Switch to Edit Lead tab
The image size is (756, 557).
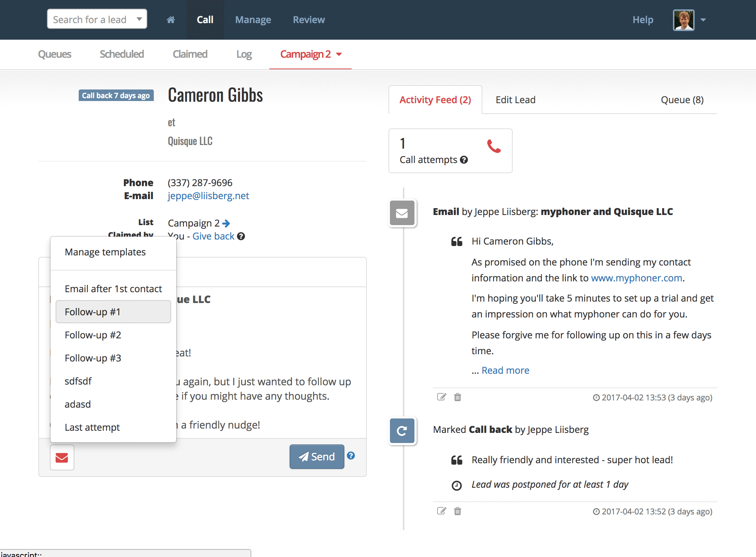point(515,100)
